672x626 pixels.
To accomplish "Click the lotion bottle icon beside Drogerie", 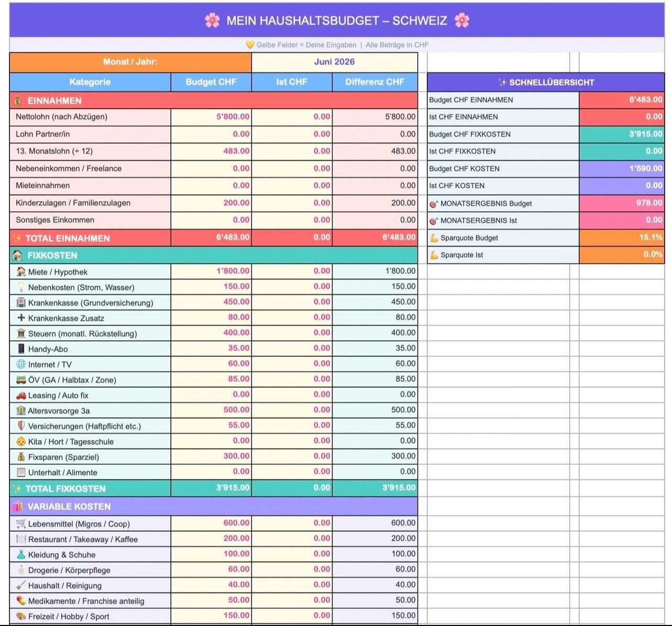I will point(21,570).
